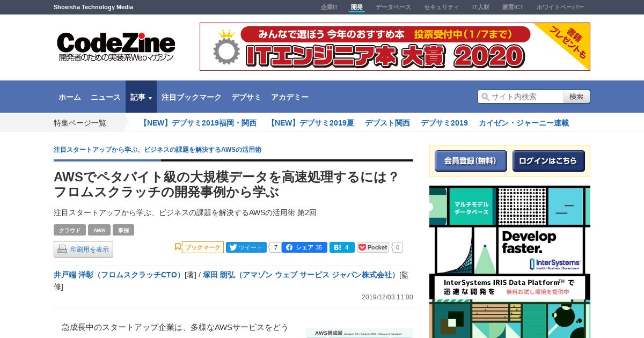
Task: Click 特集ページ一覧 label
Action: tap(80, 123)
